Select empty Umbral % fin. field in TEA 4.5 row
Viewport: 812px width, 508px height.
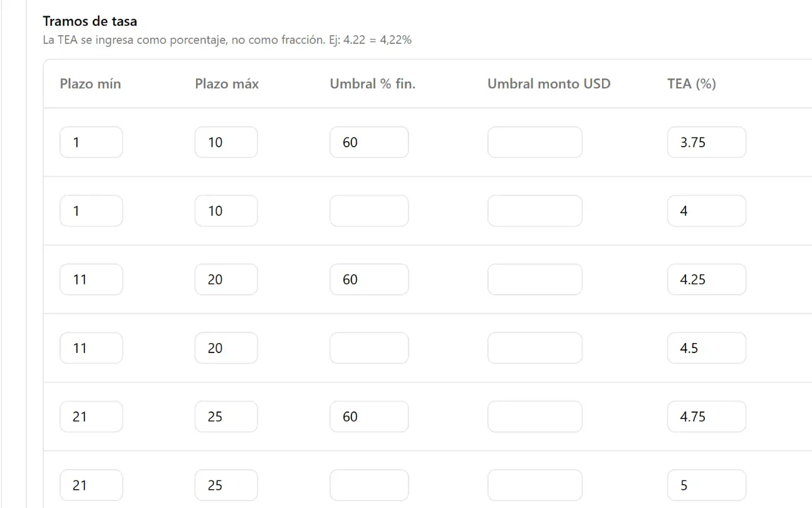(370, 348)
